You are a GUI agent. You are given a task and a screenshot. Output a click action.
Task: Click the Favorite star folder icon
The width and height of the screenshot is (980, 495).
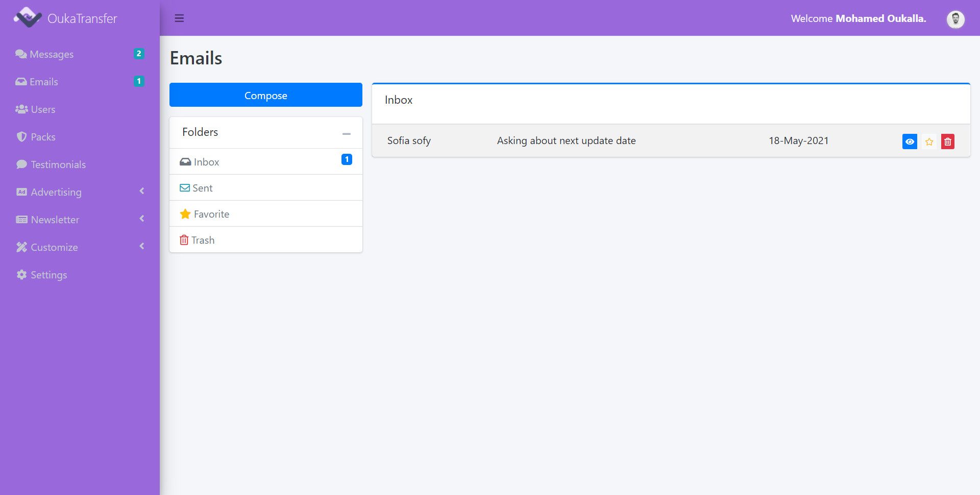point(185,214)
